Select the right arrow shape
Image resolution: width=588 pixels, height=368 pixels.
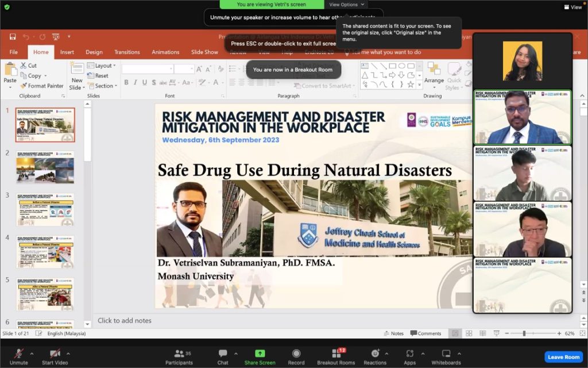[392, 75]
